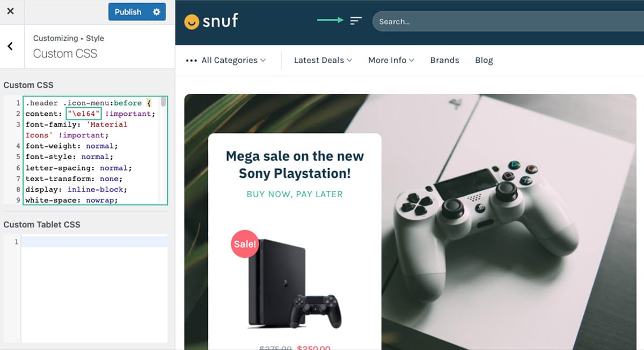Click into the Search field
This screenshot has height=350, width=644.
coord(508,21)
